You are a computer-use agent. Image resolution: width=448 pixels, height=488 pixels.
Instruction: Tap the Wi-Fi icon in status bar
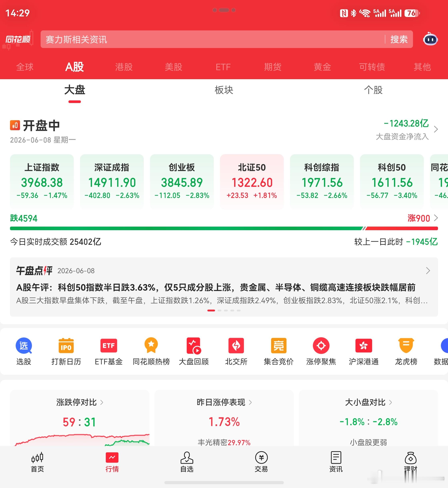[x=365, y=13]
